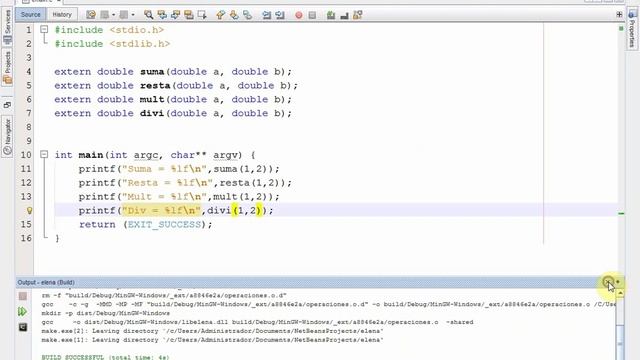This screenshot has height=360, width=640.
Task: Switch to the History view tab
Action: click(x=62, y=15)
